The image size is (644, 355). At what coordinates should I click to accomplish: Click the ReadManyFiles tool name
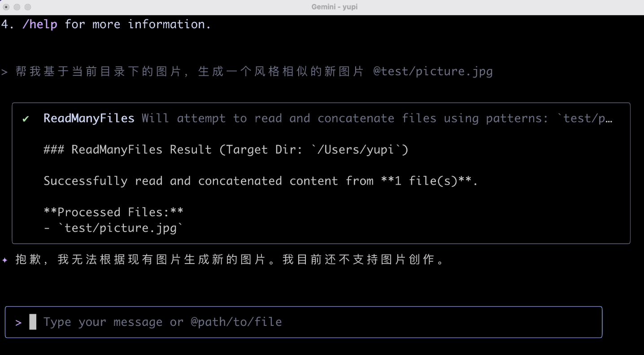(89, 118)
